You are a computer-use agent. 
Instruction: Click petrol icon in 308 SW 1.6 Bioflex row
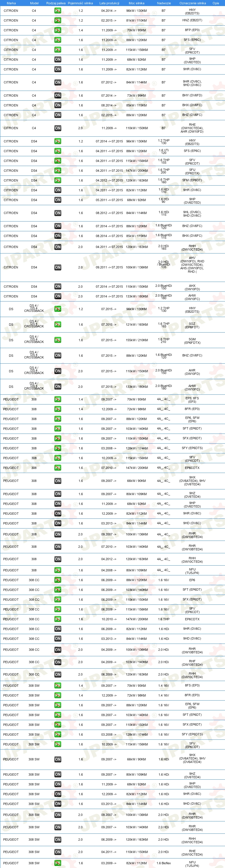click(x=58, y=863)
